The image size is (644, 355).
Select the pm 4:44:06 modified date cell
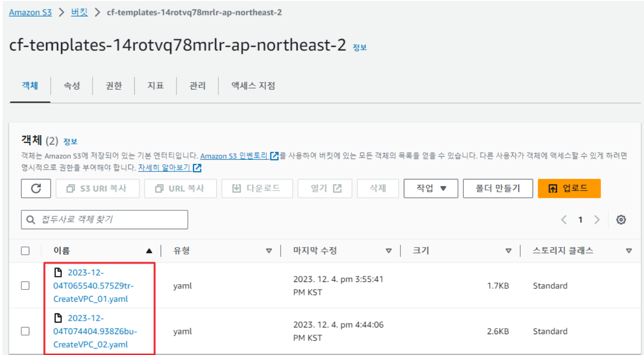coord(338,331)
